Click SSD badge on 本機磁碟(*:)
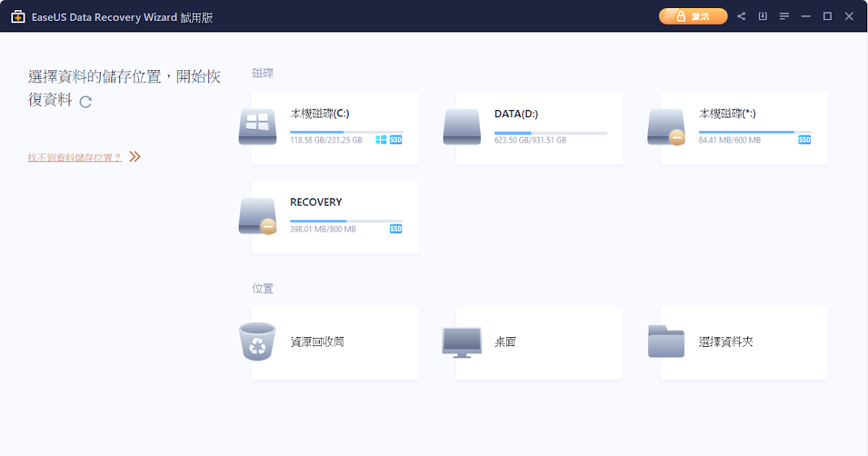This screenshot has width=868, height=456. pyautogui.click(x=804, y=140)
